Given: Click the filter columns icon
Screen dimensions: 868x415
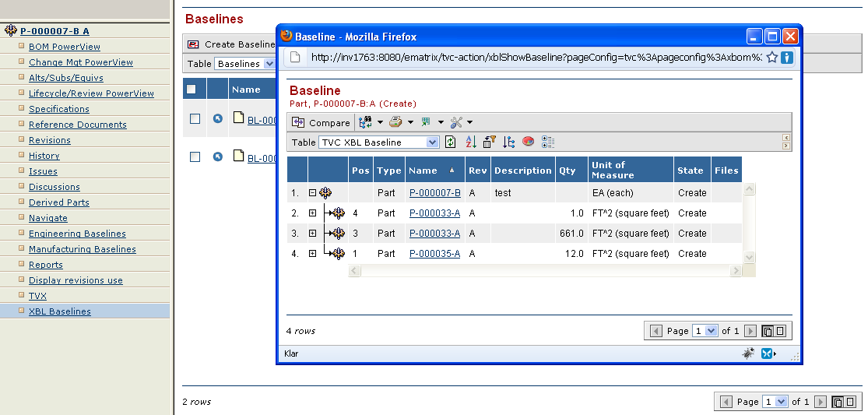Looking at the screenshot, I should coord(489,142).
